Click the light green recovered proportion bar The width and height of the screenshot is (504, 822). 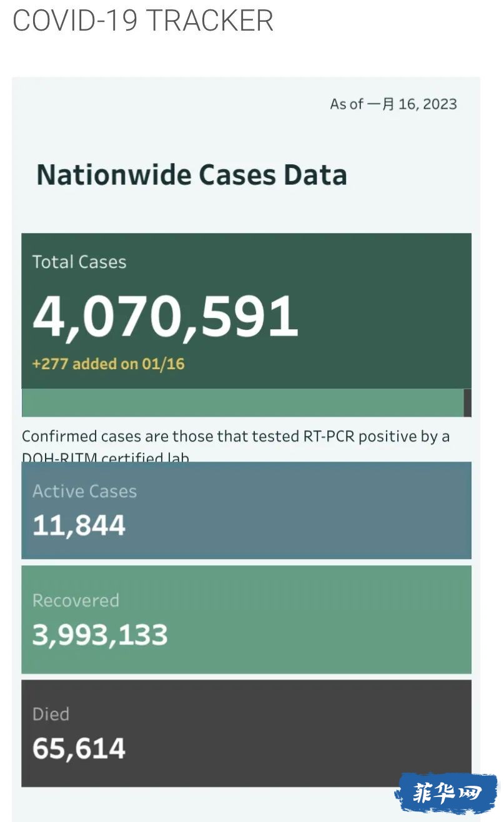(x=242, y=403)
